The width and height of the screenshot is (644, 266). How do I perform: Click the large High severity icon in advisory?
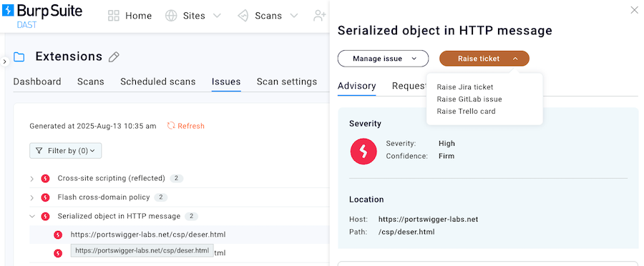tap(364, 152)
